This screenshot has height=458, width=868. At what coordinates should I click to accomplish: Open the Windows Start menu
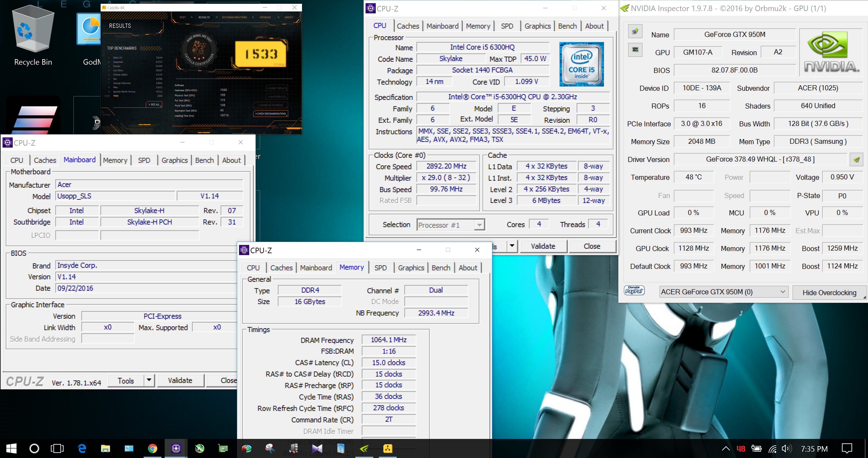point(11,448)
